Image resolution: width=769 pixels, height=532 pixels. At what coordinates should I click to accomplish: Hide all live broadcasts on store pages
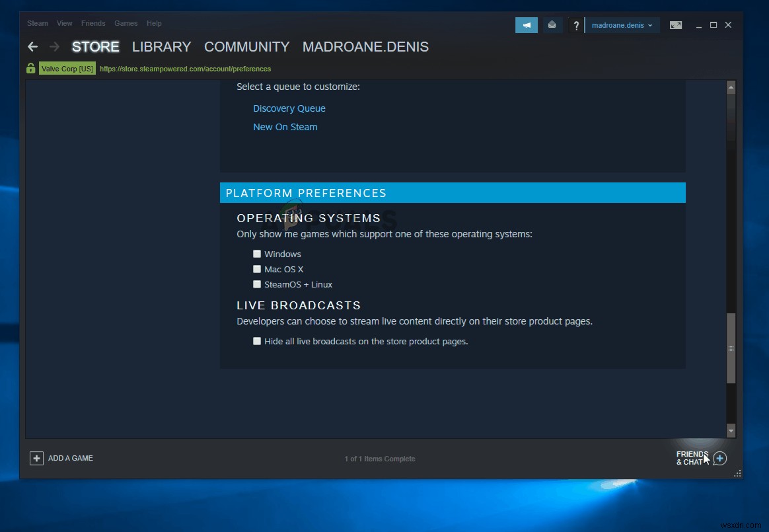pyautogui.click(x=257, y=341)
